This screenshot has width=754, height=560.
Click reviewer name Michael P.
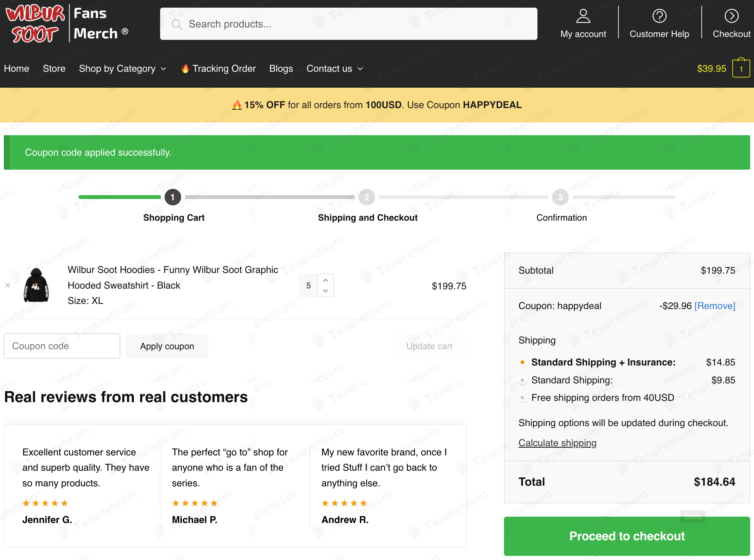195,520
